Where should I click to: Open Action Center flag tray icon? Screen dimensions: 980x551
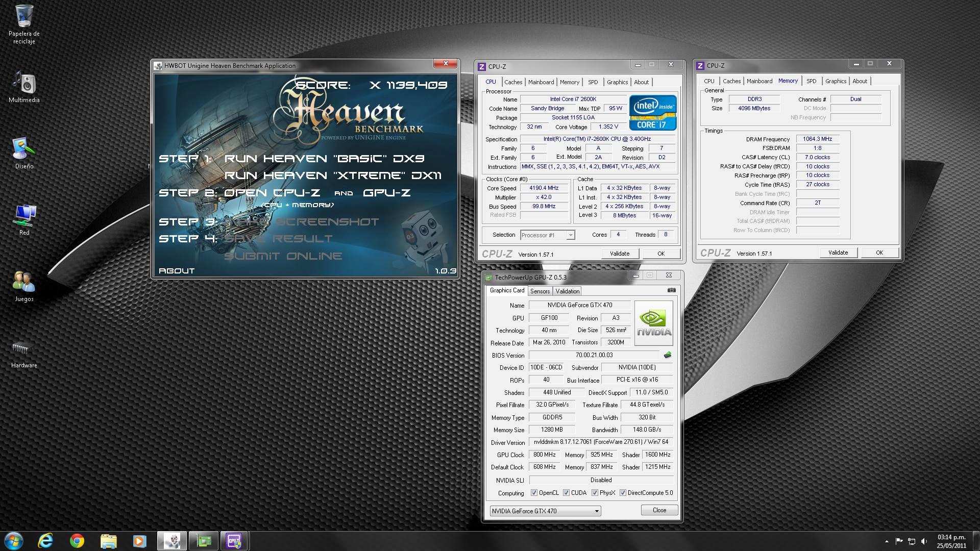[899, 541]
